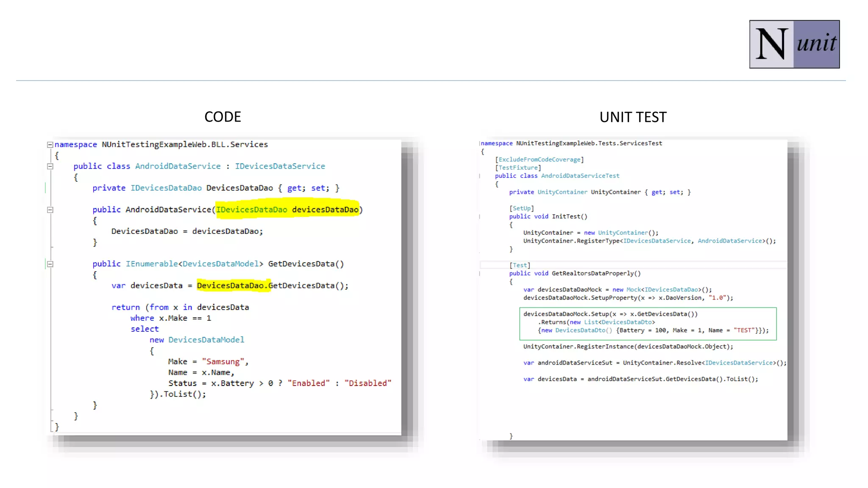Click 'DevicesDataDao = devicesDataDao;' assignment line
Viewport: 868px width, 488px height.
pos(187,231)
